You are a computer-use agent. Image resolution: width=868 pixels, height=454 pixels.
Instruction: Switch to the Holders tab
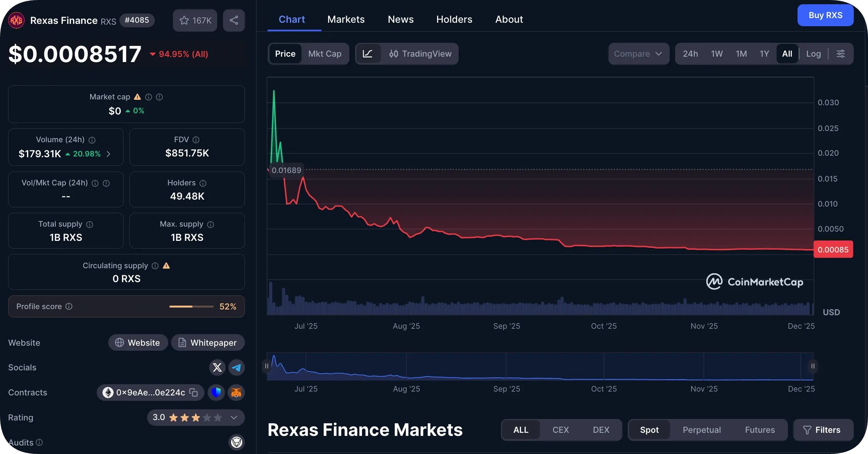[454, 19]
